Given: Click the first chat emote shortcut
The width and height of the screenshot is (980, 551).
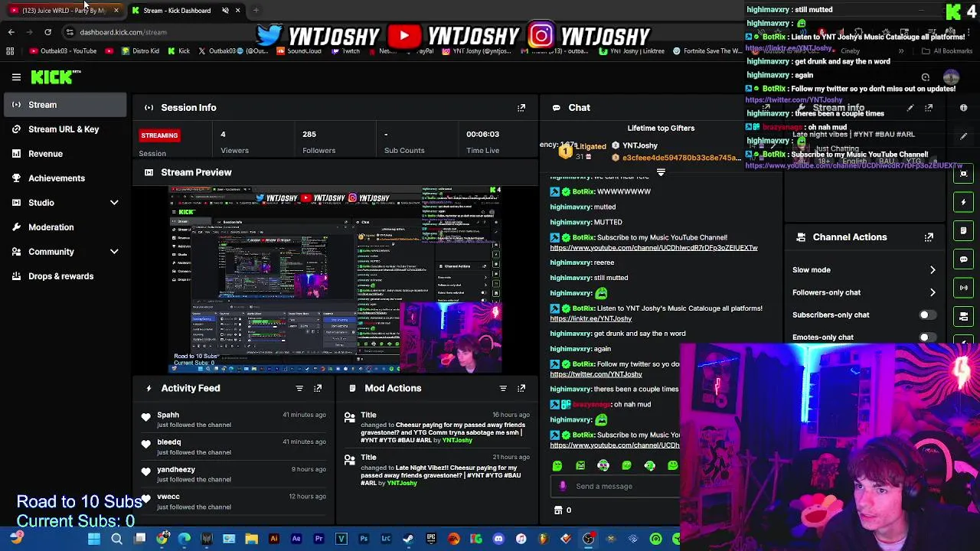Looking at the screenshot, I should (557, 465).
